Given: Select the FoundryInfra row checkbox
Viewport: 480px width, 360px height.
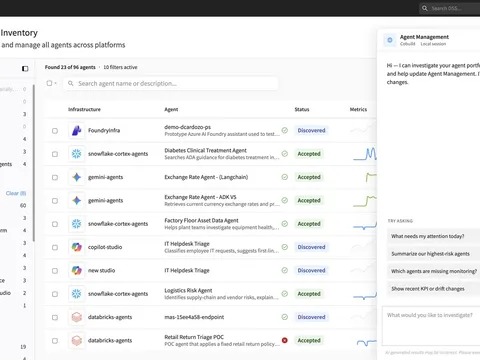Looking at the screenshot, I should coord(55,131).
